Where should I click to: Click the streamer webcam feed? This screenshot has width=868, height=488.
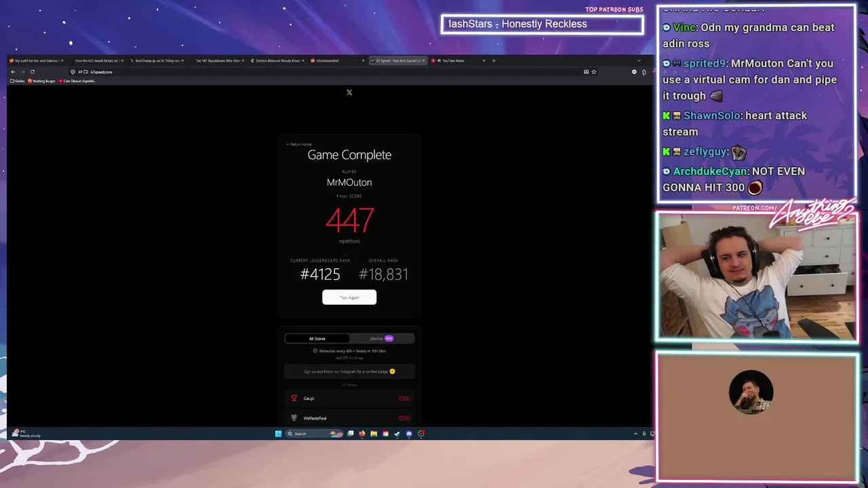pyautogui.click(x=757, y=277)
